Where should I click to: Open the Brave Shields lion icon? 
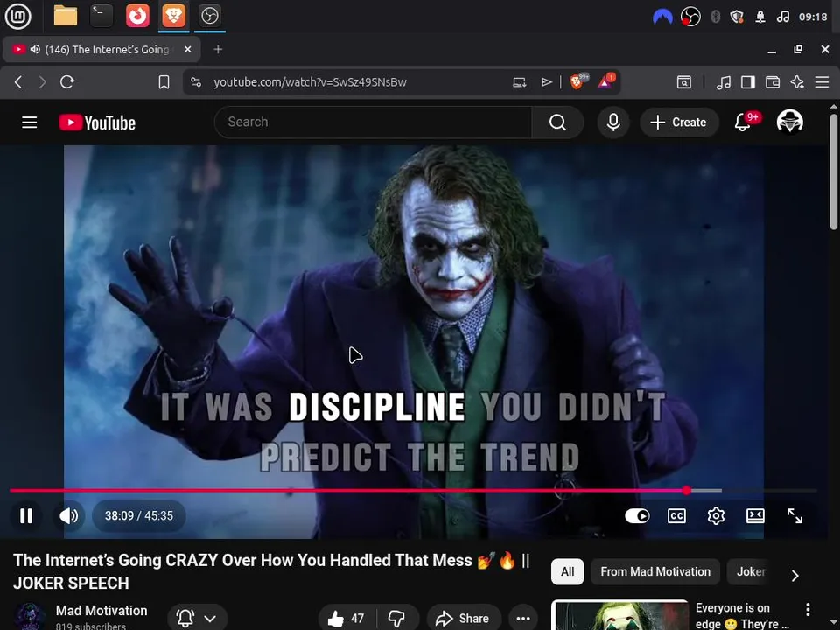point(577,81)
